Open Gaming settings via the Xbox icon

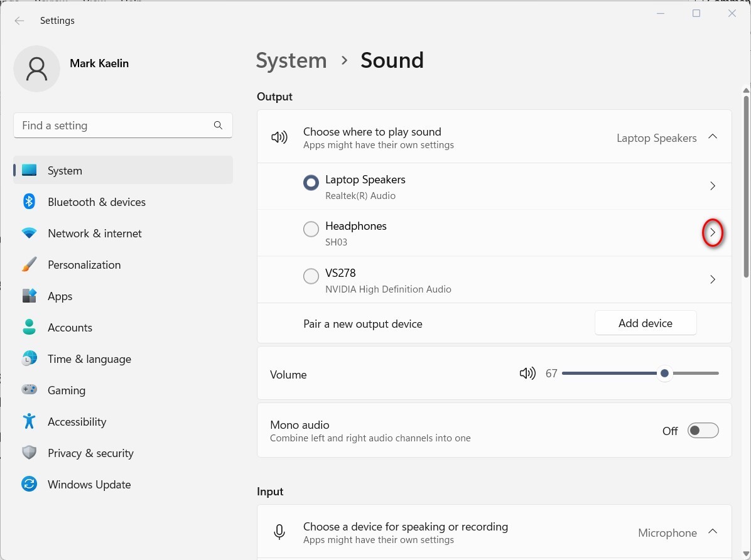point(29,390)
